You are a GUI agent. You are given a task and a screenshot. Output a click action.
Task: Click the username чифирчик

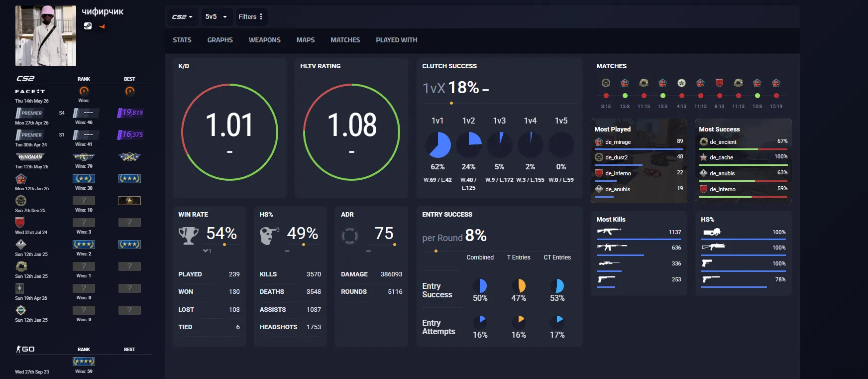[103, 11]
